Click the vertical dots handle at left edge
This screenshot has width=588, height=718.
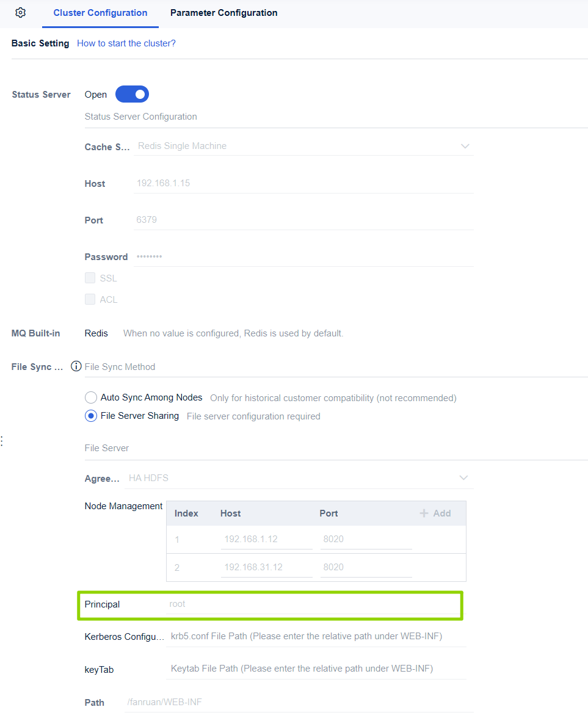[x=2, y=441]
